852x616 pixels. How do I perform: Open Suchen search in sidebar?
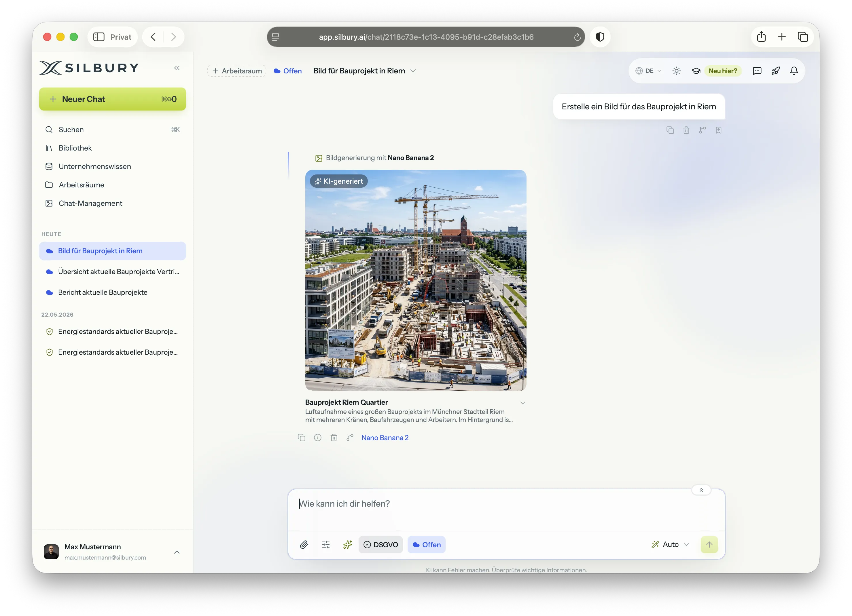112,130
